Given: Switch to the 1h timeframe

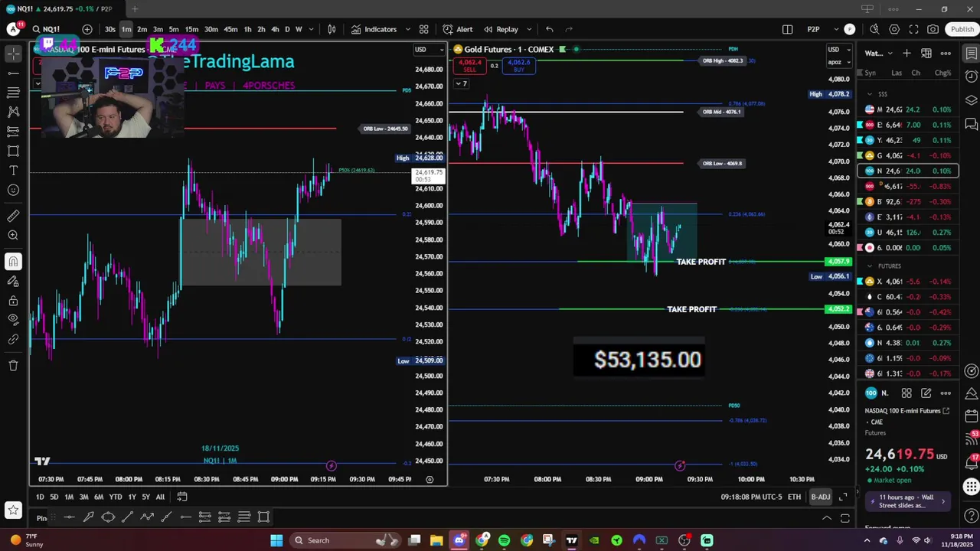Looking at the screenshot, I should [247, 29].
